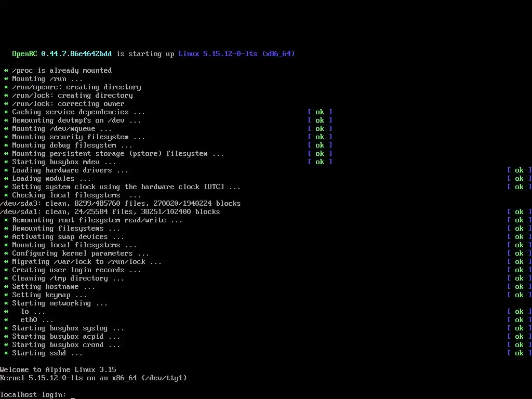
Task: Click ok status for Setting hostname
Action: point(520,287)
